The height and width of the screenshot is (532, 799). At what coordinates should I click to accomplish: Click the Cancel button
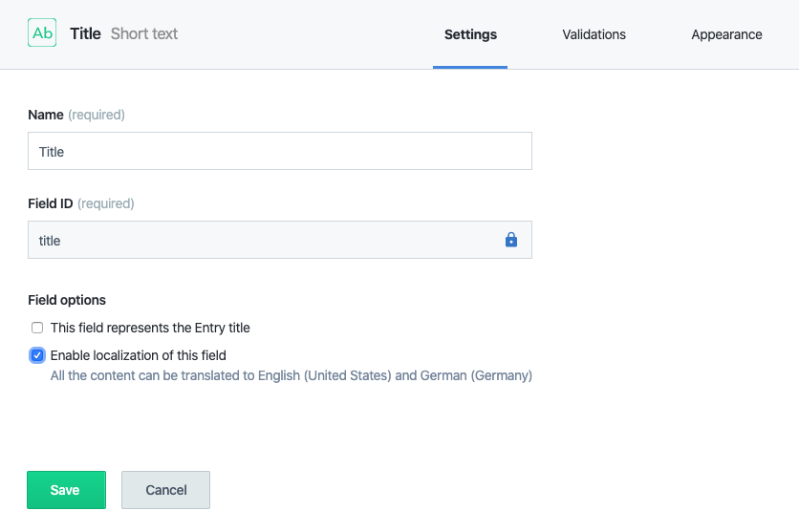click(165, 490)
